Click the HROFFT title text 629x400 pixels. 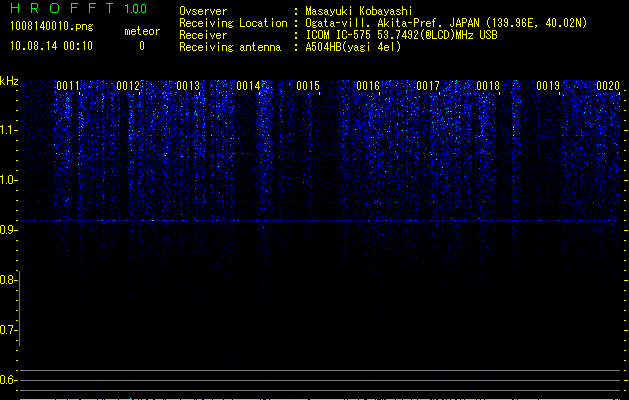(x=62, y=8)
